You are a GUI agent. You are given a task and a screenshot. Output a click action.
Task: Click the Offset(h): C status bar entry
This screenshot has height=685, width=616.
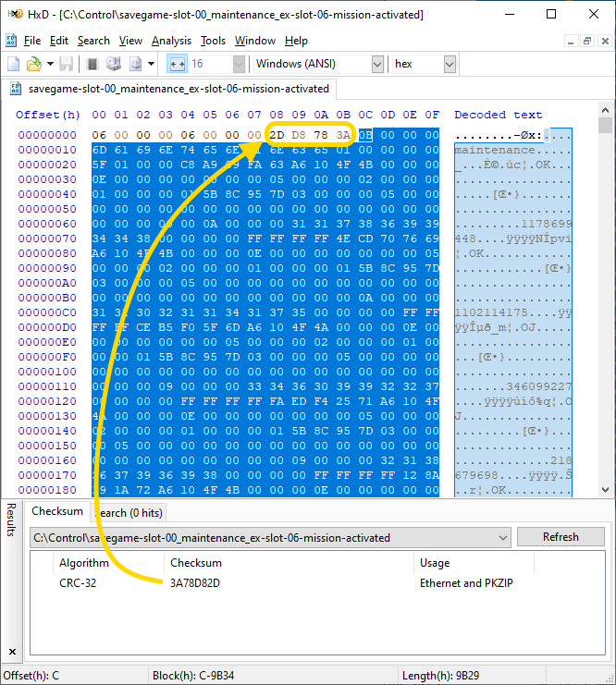pyautogui.click(x=31, y=676)
